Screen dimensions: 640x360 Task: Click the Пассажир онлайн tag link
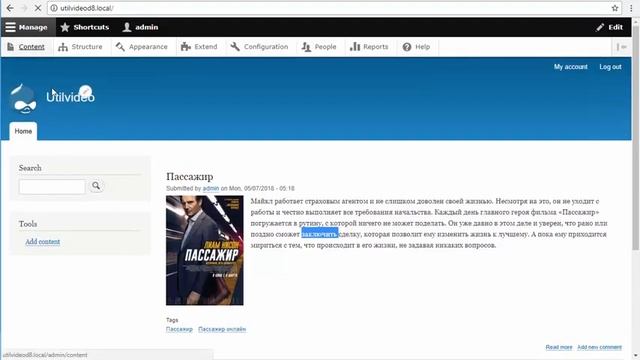click(x=222, y=329)
